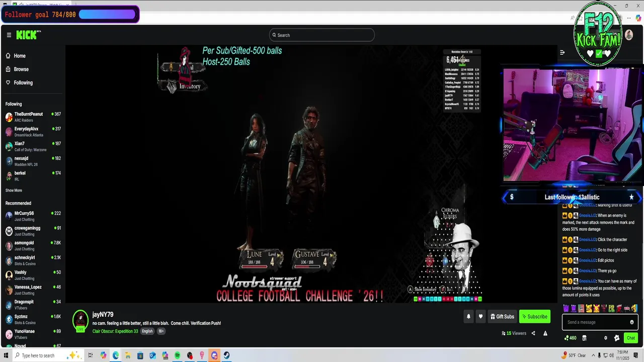Click the jayNY79 channel name
Screen dimensions: 644x362
[x=103, y=315]
